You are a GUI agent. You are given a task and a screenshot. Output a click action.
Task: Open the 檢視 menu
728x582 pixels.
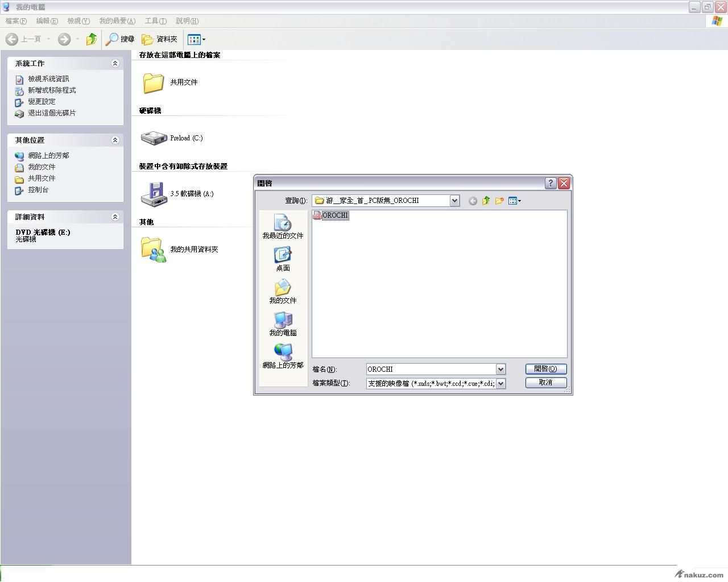click(78, 21)
